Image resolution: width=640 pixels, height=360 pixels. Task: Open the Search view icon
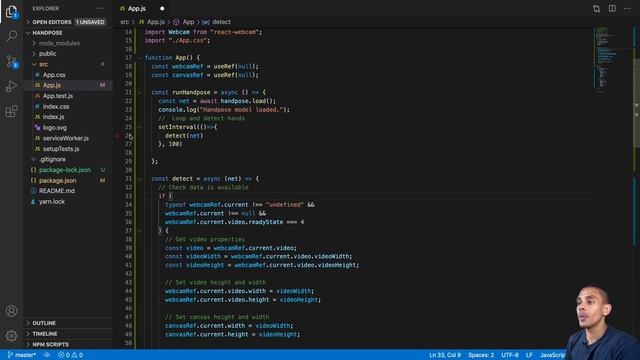(x=11, y=36)
